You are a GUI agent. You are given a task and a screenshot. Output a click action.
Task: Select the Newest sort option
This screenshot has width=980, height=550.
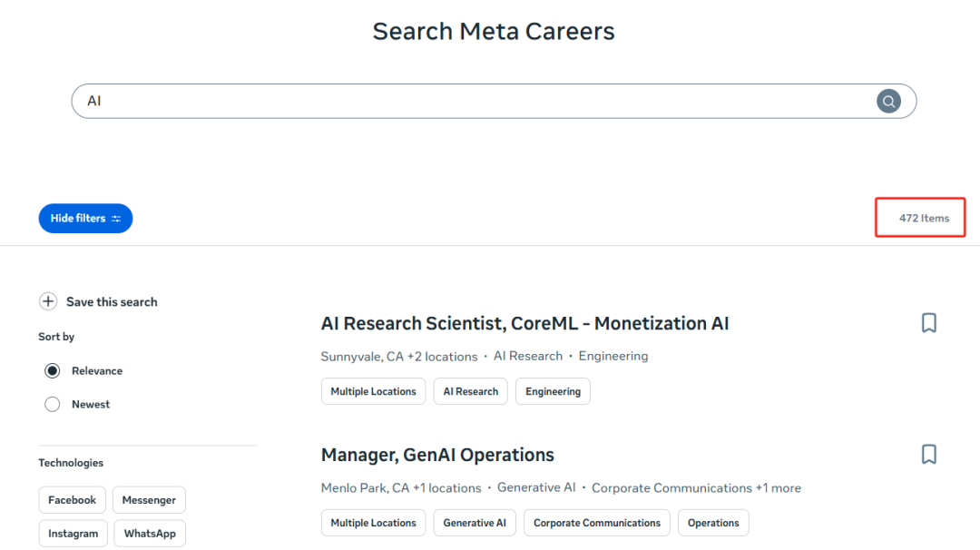pyautogui.click(x=53, y=405)
